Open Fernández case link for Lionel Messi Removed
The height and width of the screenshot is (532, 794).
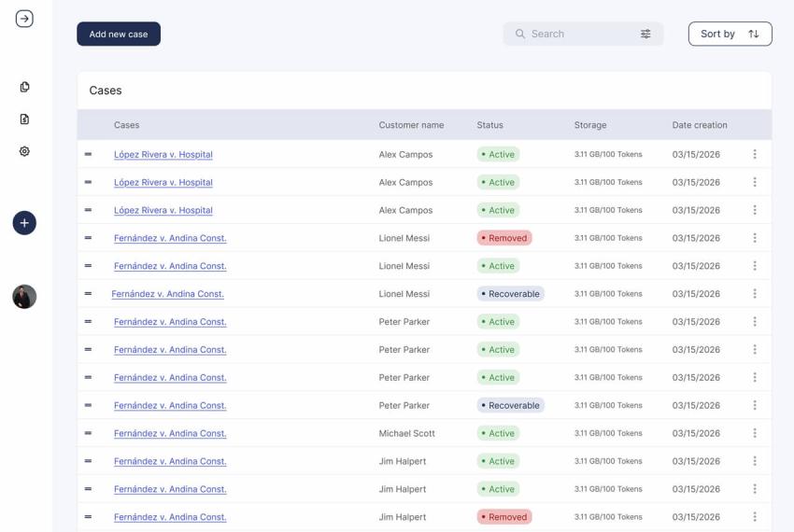170,238
